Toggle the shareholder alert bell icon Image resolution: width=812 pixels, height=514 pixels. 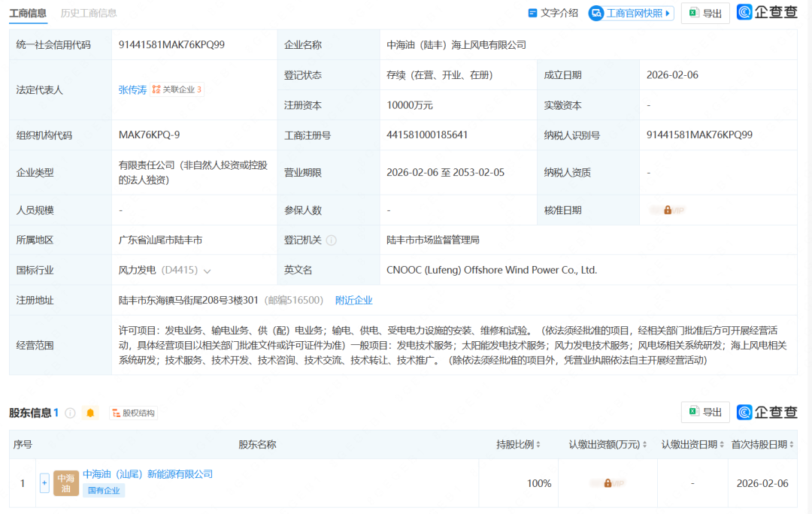tap(90, 413)
